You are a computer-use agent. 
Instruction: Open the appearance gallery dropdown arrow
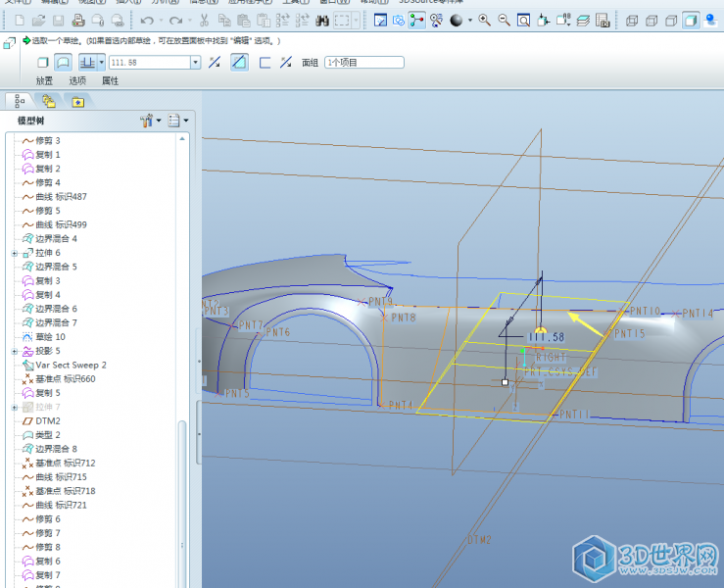tap(470, 21)
